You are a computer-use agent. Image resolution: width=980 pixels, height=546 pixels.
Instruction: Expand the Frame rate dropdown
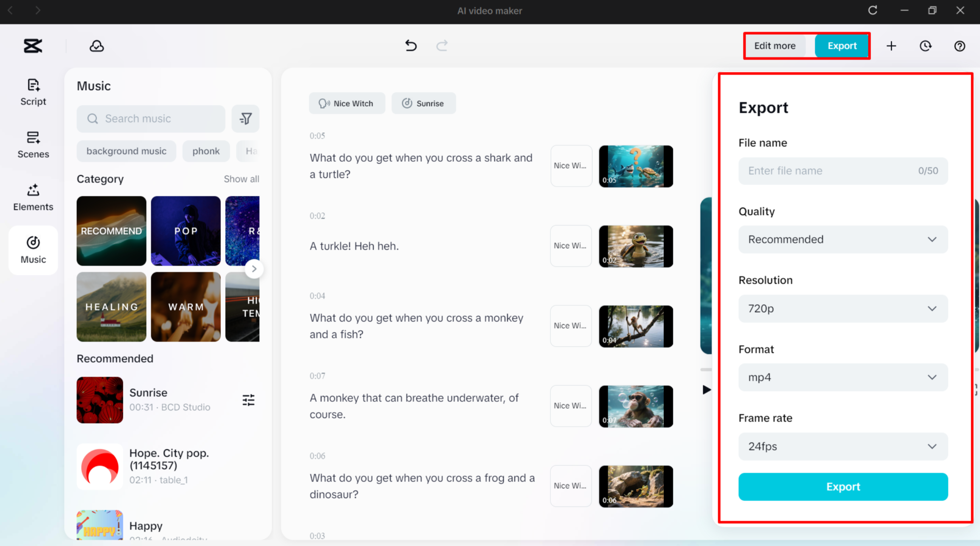point(843,446)
